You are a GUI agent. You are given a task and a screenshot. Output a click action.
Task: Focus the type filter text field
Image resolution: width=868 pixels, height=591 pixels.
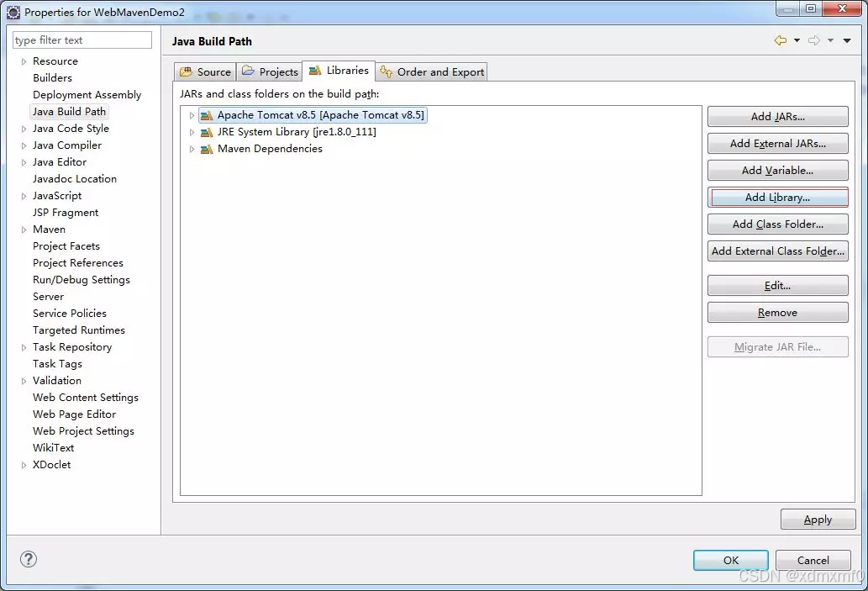click(82, 40)
